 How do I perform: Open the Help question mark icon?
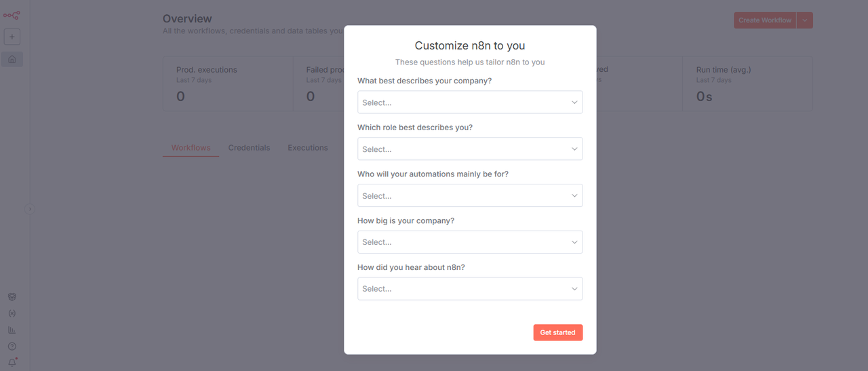(x=12, y=347)
